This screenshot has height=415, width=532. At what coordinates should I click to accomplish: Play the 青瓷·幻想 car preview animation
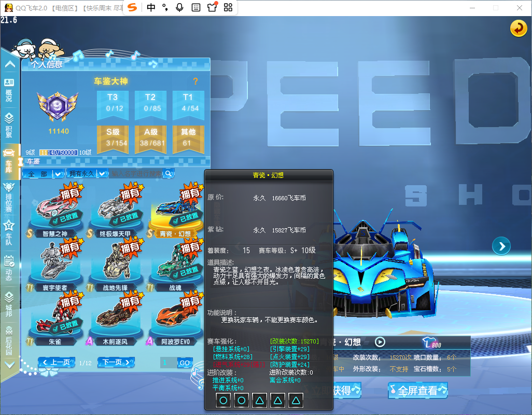tap(380, 342)
